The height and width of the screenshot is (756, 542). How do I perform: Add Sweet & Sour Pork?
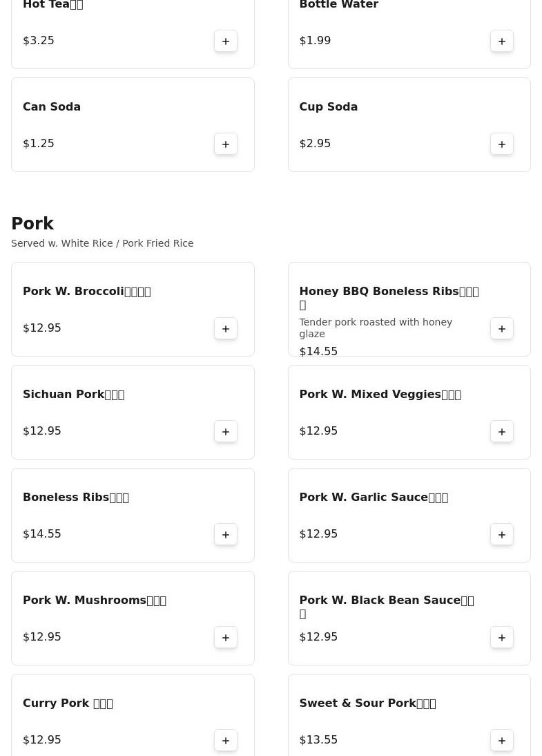coord(502,741)
